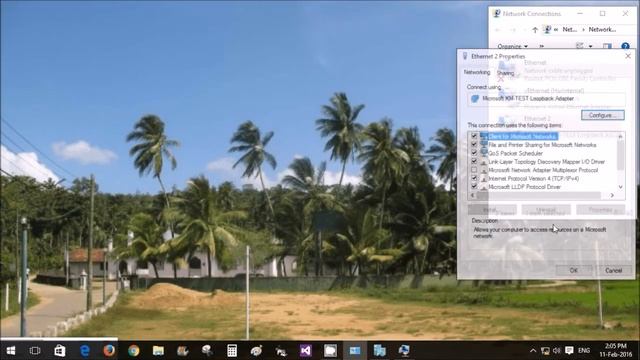Select 'File and Printer Sharing for Microsoft Networks'
The height and width of the screenshot is (360, 640).
542,145
